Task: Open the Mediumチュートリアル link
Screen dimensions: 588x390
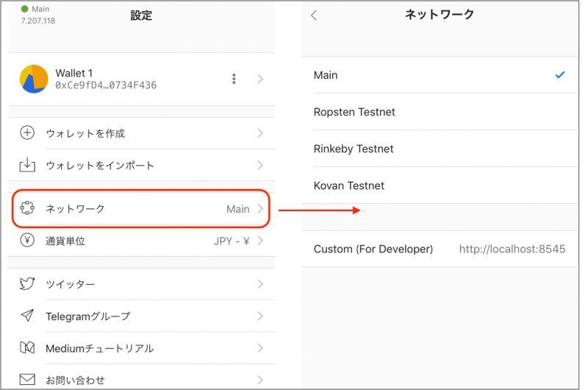Action: (142, 348)
